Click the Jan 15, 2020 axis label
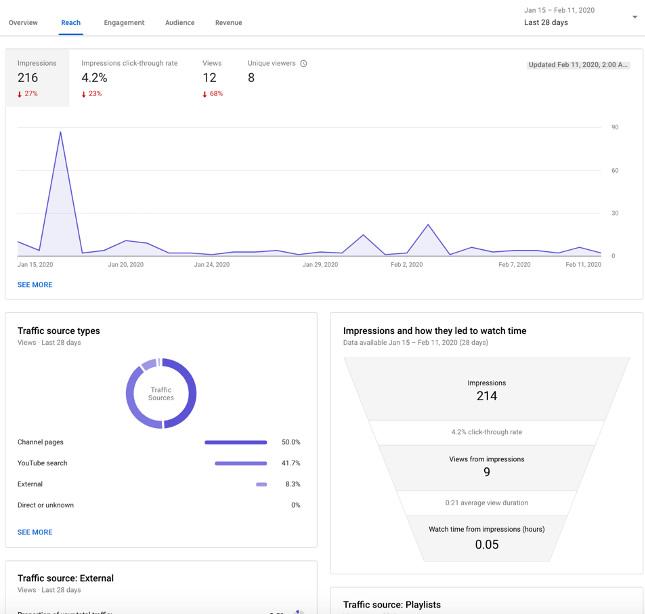Viewport: 645px width, 614px height. click(35, 264)
